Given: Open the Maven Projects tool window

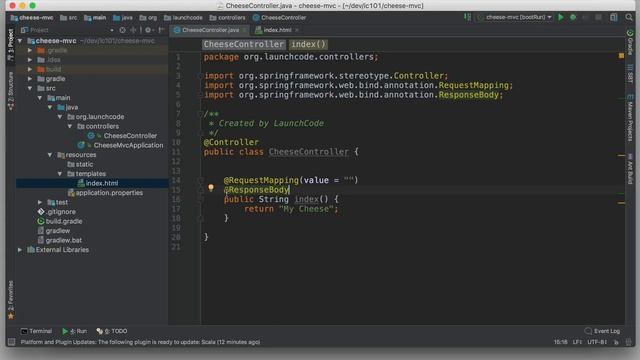Looking at the screenshot, I should coord(630,118).
